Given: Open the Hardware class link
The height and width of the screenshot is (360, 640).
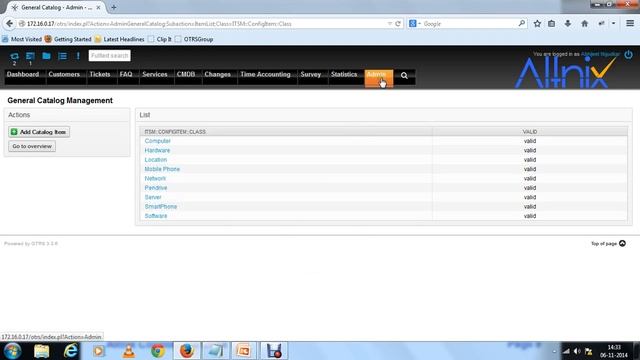Looking at the screenshot, I should click(x=157, y=150).
